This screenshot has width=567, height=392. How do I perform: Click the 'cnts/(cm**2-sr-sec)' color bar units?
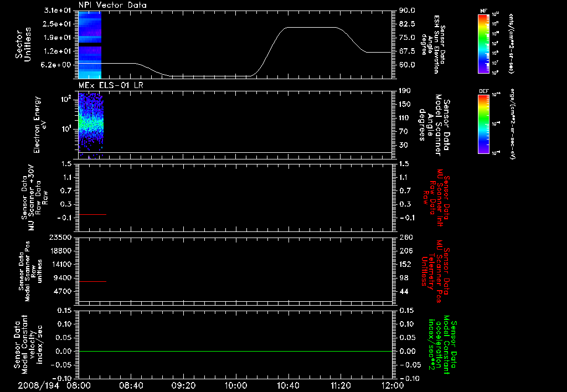(511, 43)
